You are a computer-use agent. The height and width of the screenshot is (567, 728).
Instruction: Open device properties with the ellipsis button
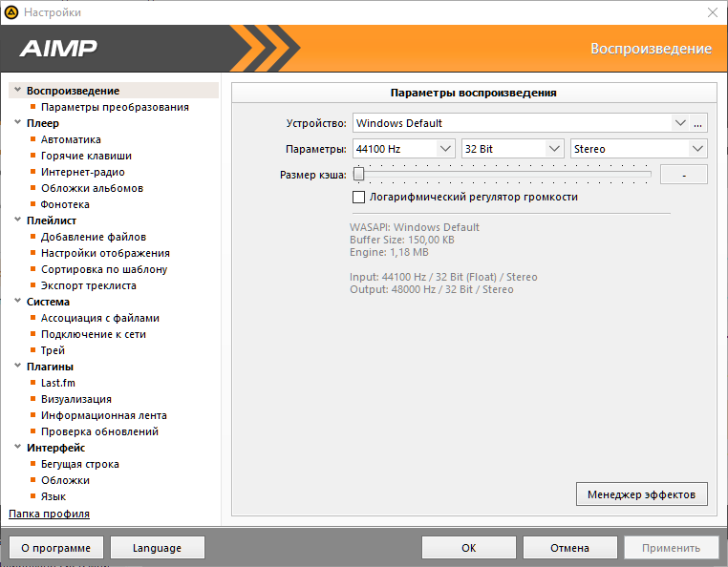click(x=697, y=123)
